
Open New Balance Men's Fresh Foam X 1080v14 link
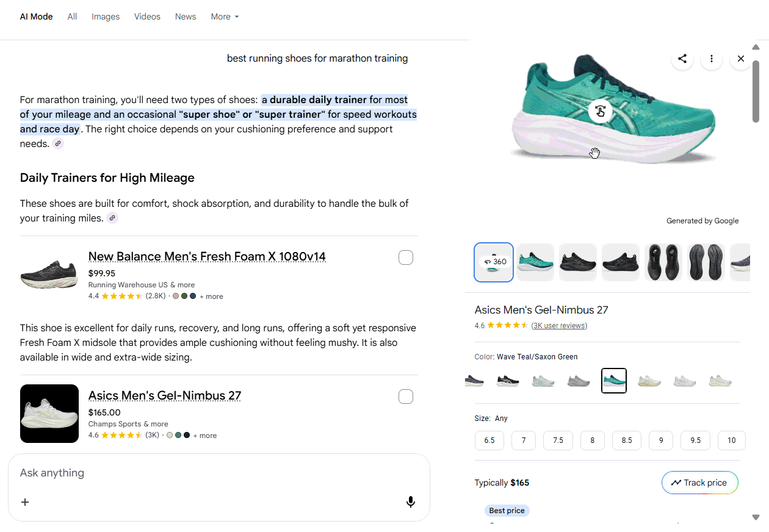click(207, 257)
